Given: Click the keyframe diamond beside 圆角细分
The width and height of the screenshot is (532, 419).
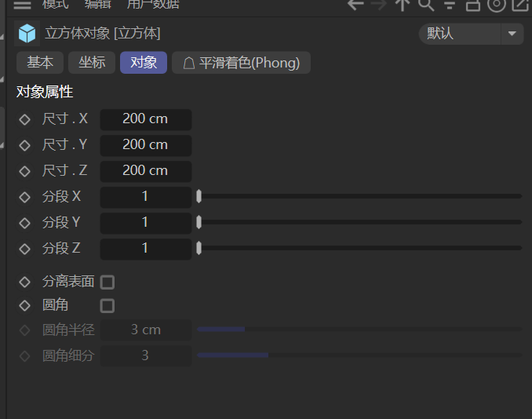Looking at the screenshot, I should tap(25, 356).
